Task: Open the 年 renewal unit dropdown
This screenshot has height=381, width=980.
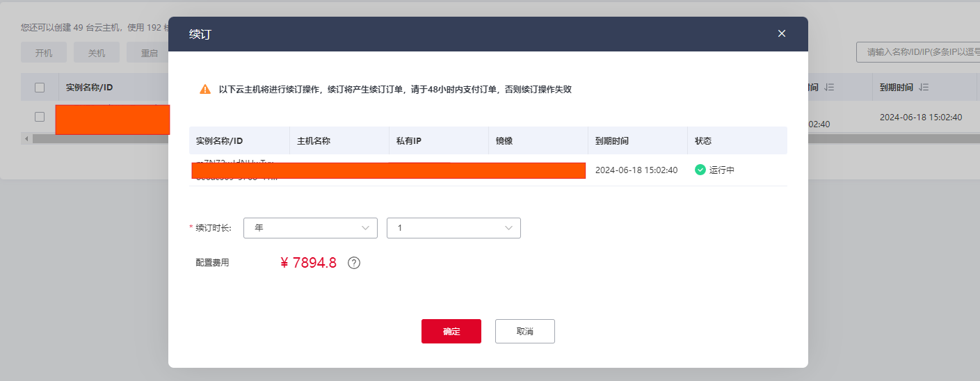Action: (x=310, y=228)
